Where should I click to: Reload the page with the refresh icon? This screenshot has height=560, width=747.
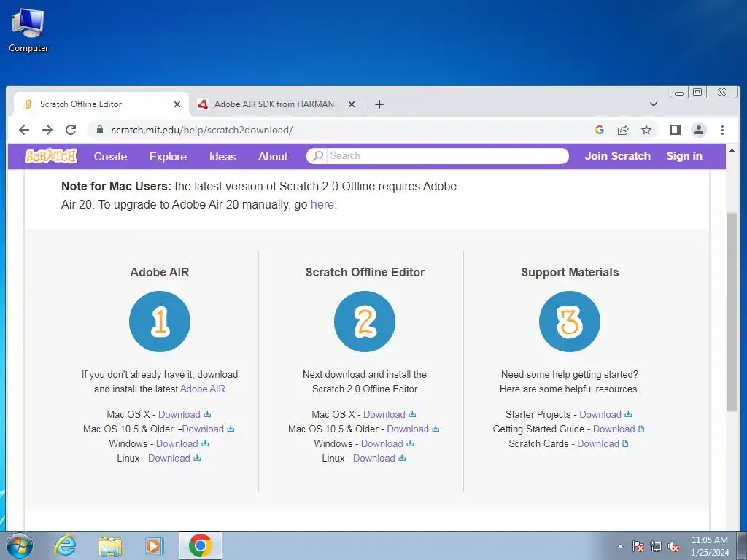(71, 130)
